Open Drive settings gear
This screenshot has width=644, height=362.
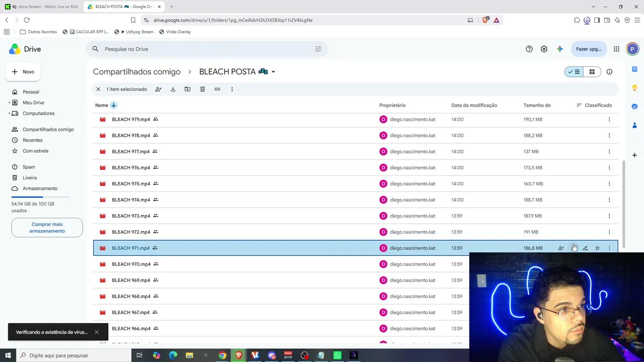tap(544, 49)
